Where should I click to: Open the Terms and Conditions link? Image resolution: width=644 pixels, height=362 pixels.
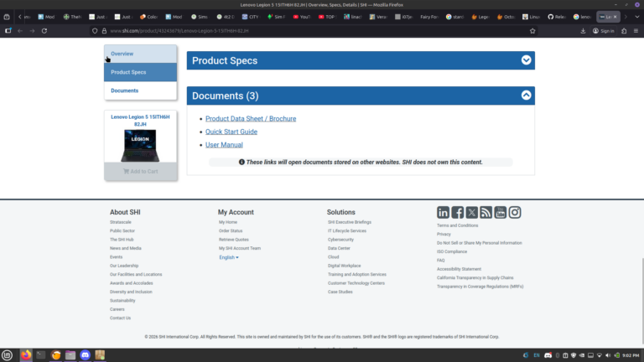pyautogui.click(x=457, y=225)
